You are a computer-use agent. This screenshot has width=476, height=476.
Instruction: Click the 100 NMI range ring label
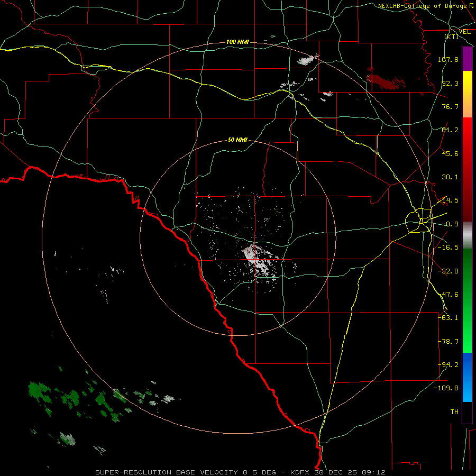click(x=237, y=42)
